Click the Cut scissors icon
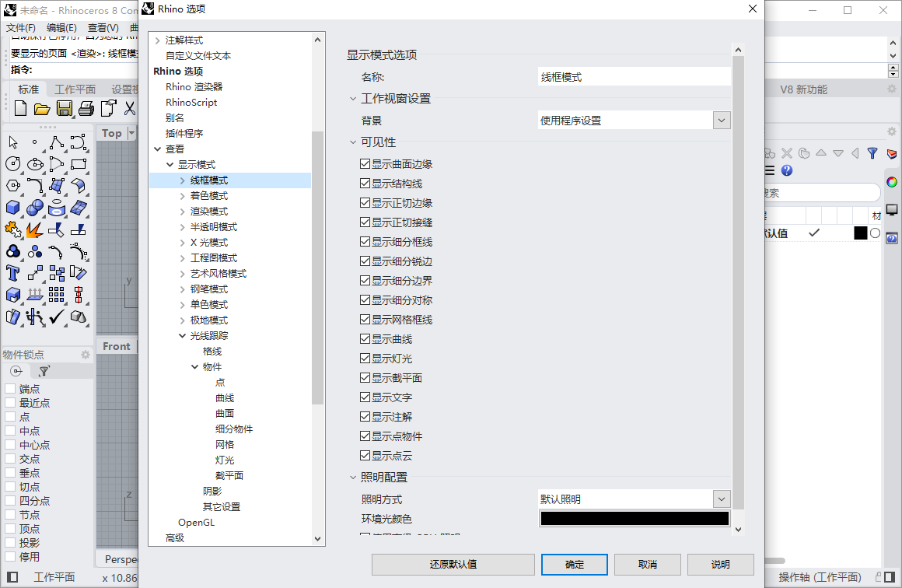This screenshot has width=902, height=588. (130, 108)
